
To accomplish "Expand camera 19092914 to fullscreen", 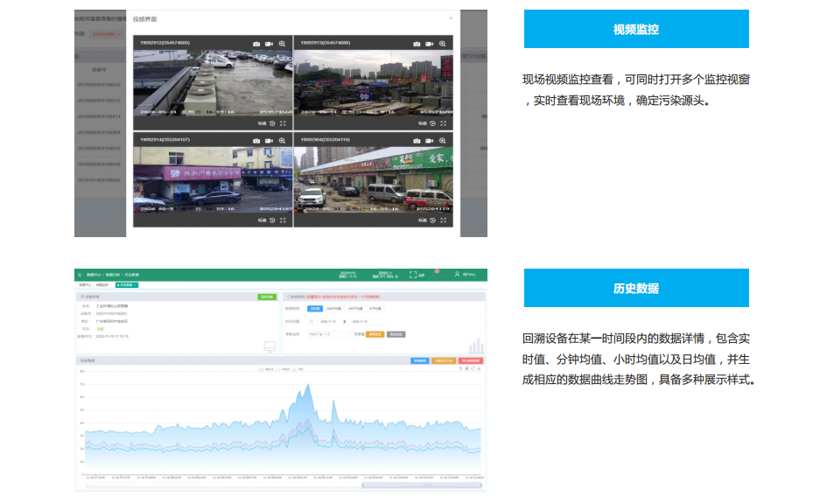I will tap(283, 220).
